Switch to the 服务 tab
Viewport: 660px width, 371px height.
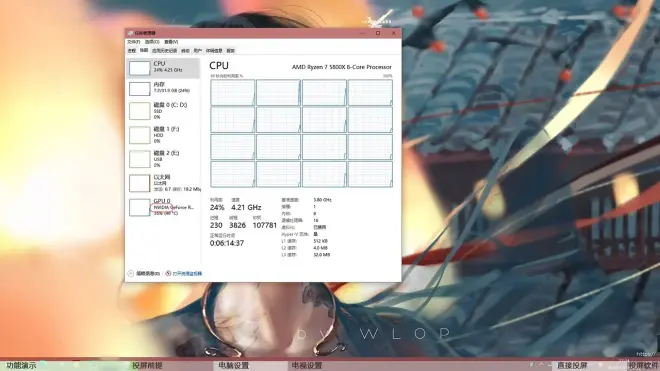point(231,51)
